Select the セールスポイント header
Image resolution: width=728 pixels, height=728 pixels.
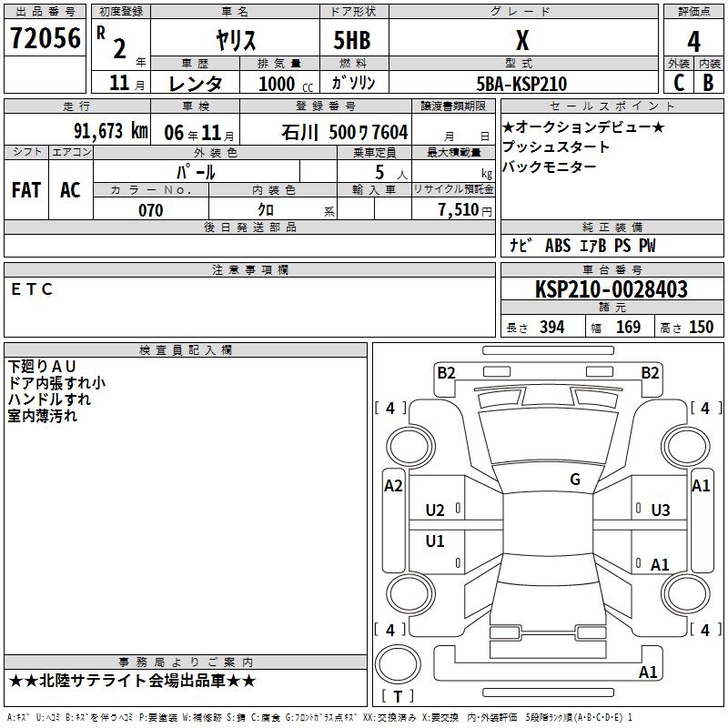612,106
